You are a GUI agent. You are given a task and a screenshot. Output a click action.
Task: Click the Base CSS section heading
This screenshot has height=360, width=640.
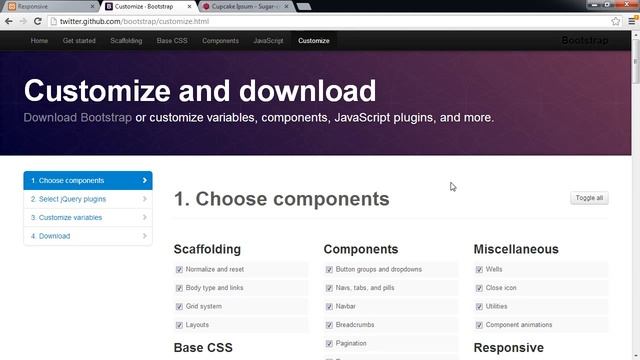click(x=203, y=348)
